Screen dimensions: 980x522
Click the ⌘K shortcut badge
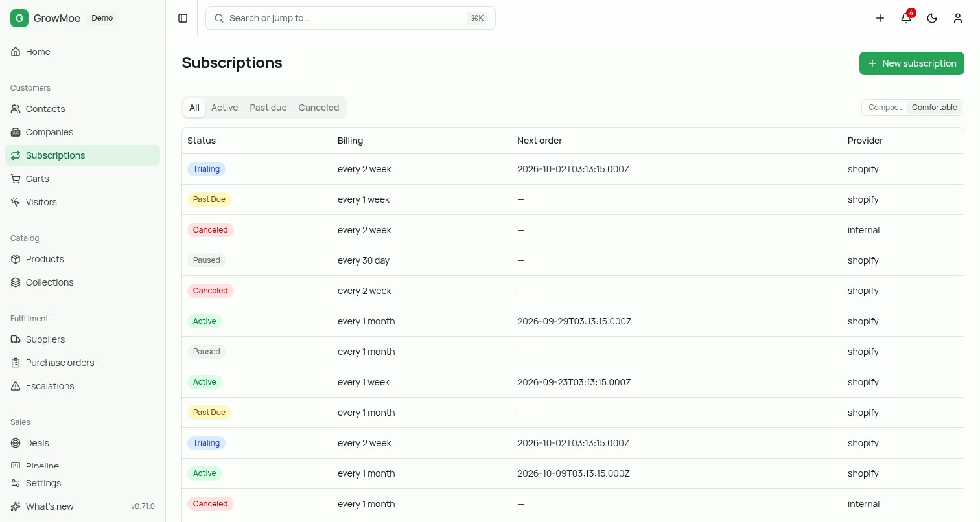(x=477, y=18)
